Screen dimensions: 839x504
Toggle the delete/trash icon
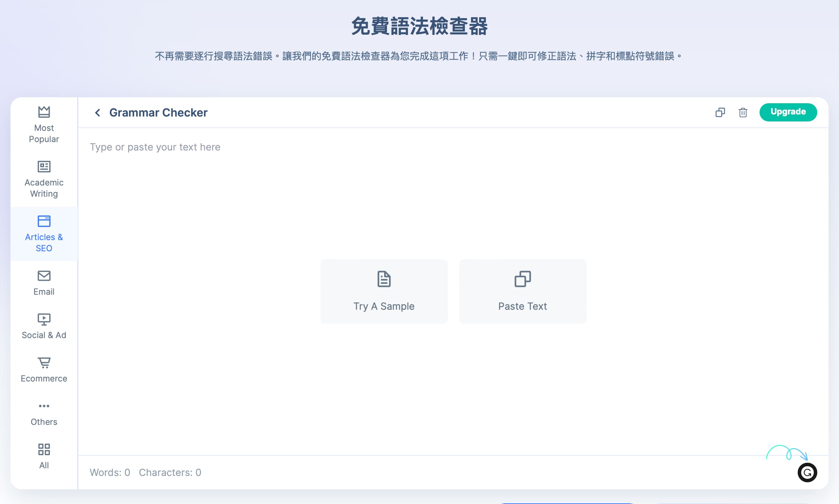click(x=743, y=113)
